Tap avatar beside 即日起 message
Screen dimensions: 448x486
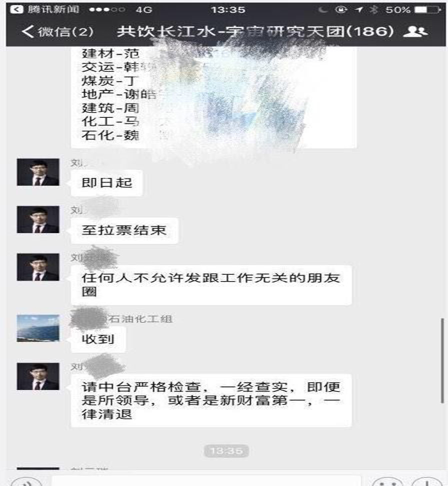pyautogui.click(x=38, y=172)
